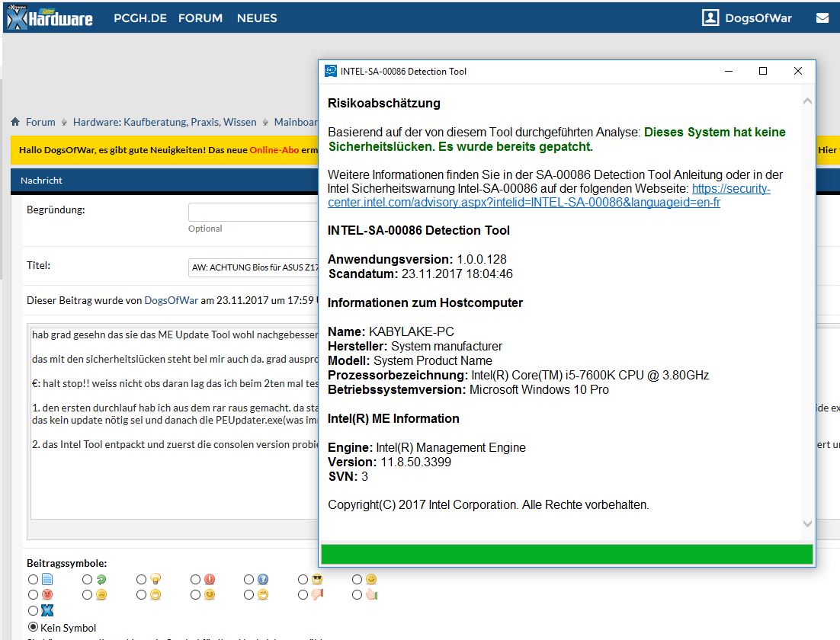The width and height of the screenshot is (840, 640).
Task: Click inside the message text area
Action: coord(175,421)
